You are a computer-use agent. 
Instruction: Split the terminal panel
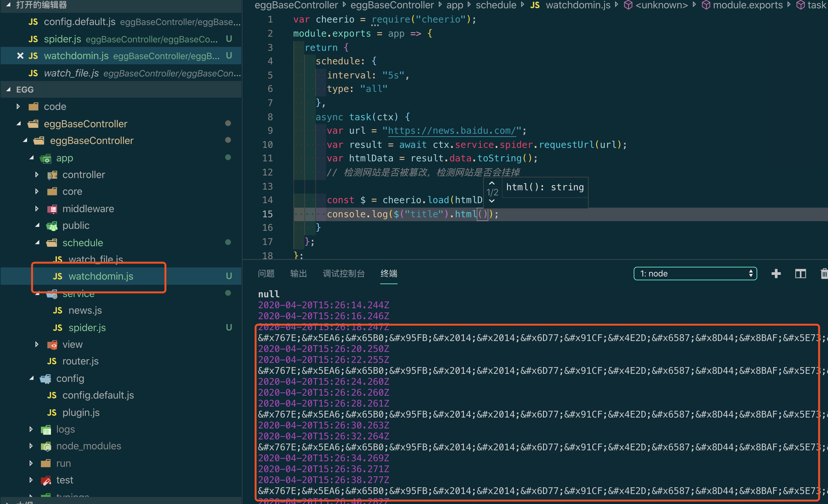(x=800, y=273)
